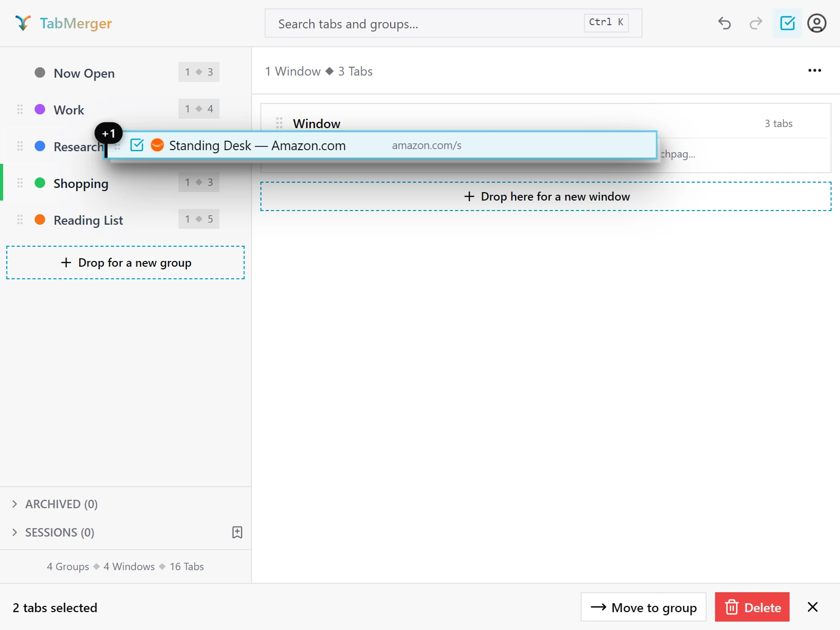Click the purple Work color dot
Screen dimensions: 840x630
click(40, 109)
